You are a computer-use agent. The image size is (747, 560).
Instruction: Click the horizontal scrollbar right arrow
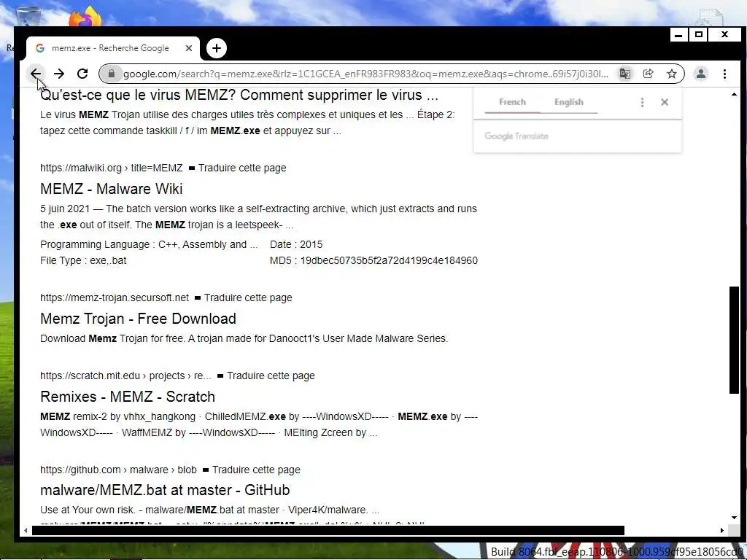[722, 530]
